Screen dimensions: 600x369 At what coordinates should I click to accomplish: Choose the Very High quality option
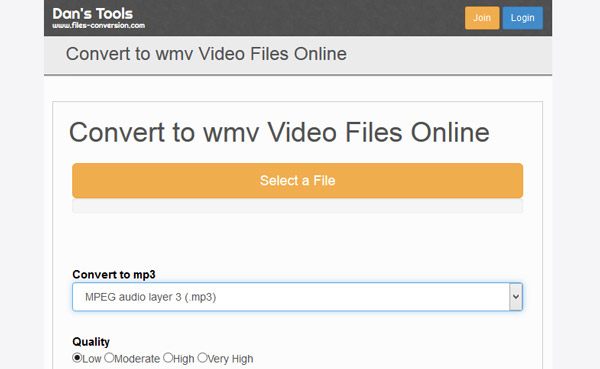pos(202,358)
